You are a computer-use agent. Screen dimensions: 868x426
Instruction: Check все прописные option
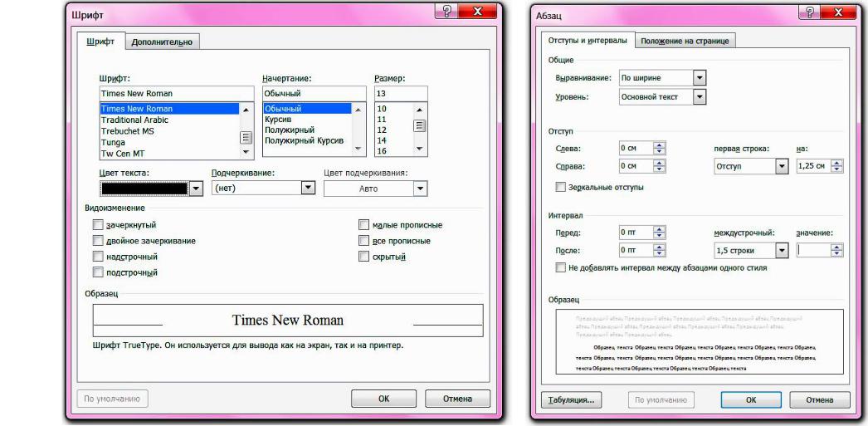[363, 241]
